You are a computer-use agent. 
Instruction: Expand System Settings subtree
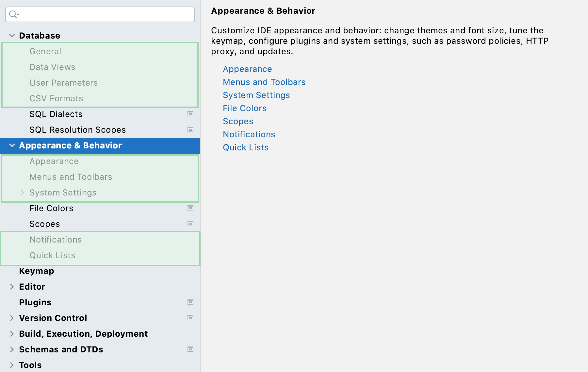[x=22, y=193]
